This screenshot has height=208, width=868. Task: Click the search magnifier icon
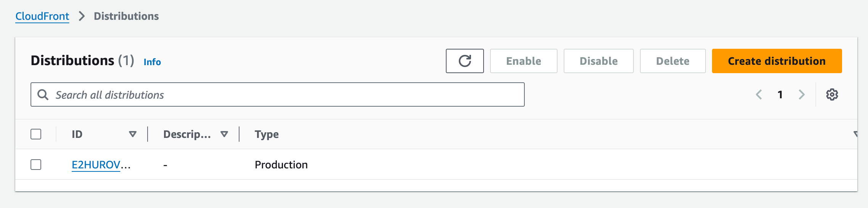43,94
